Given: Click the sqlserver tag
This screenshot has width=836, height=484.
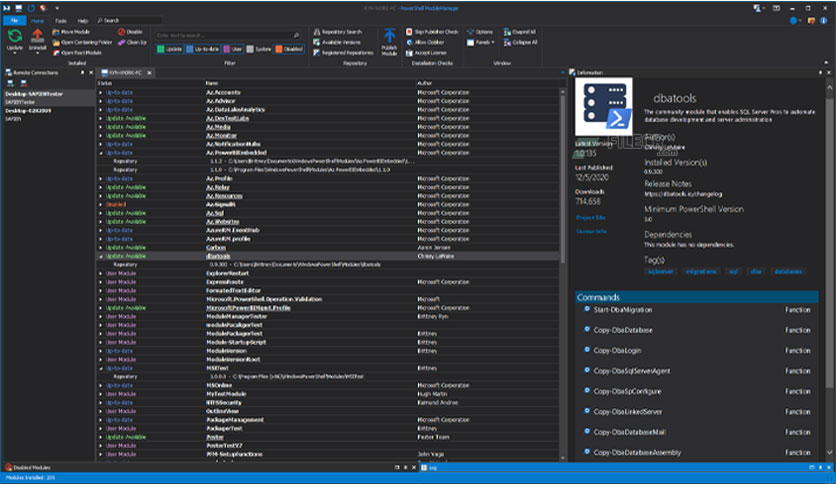Looking at the screenshot, I should point(660,271).
